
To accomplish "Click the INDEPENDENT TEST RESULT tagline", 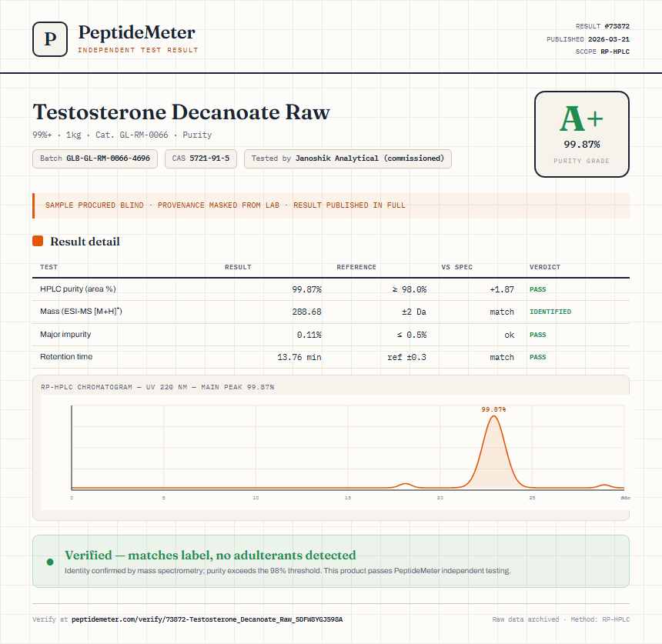I will [x=138, y=50].
